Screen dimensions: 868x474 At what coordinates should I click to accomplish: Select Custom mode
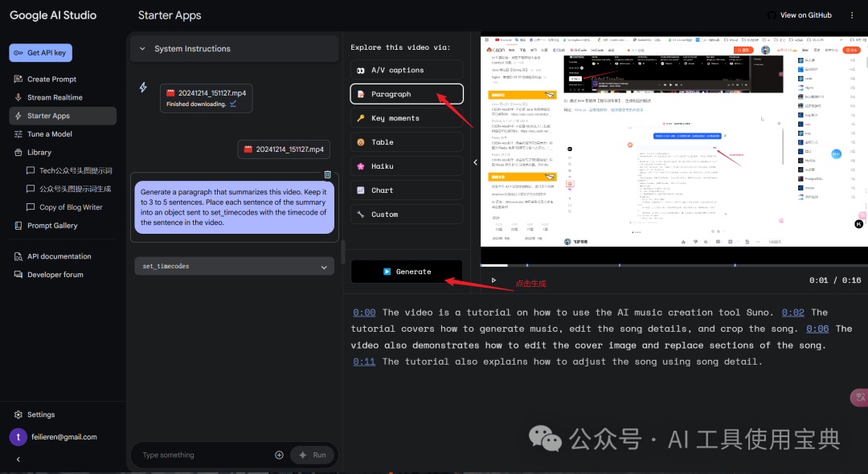pyautogui.click(x=407, y=214)
